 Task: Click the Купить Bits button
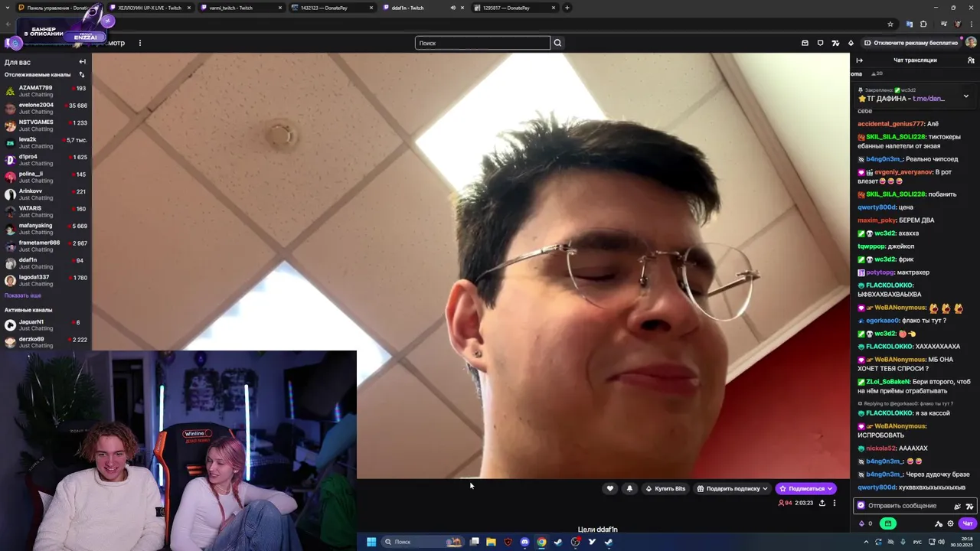pos(665,488)
